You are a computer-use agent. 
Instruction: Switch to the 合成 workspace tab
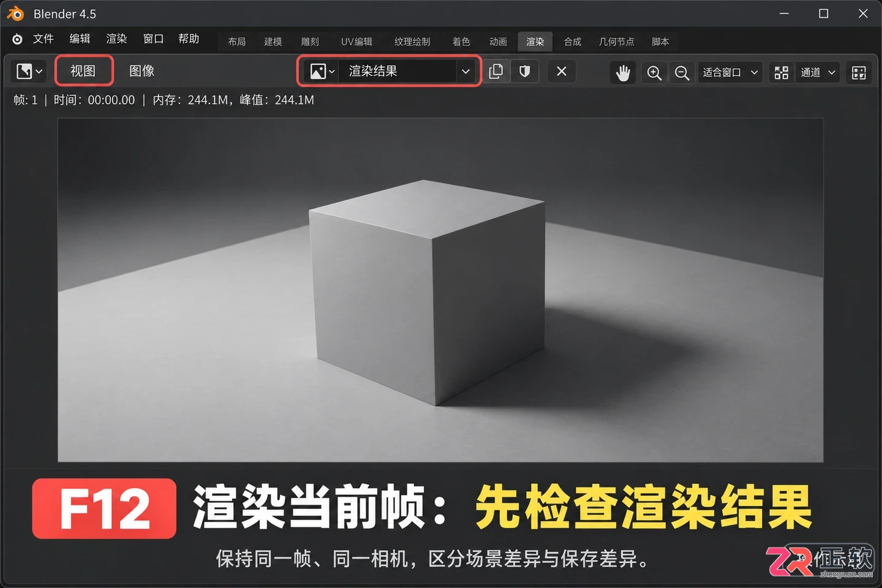point(573,42)
